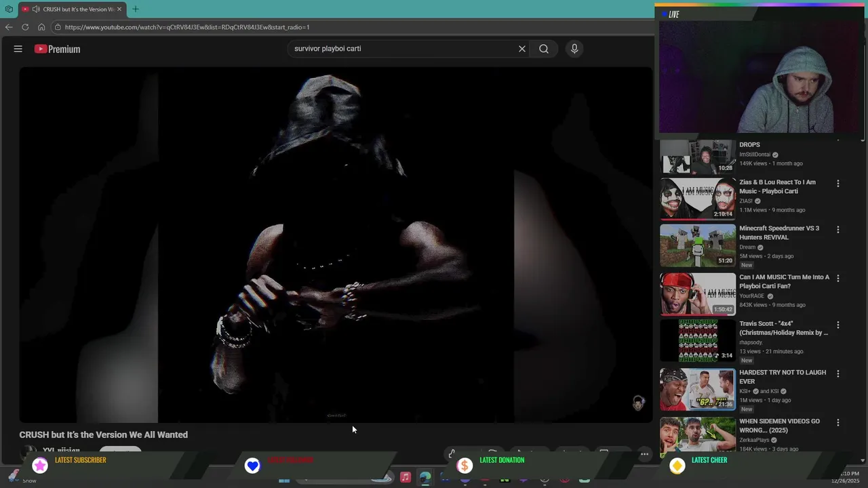Screen dimensions: 868x488
Task: Open options for Can I AM MUSIC video
Action: point(837,279)
